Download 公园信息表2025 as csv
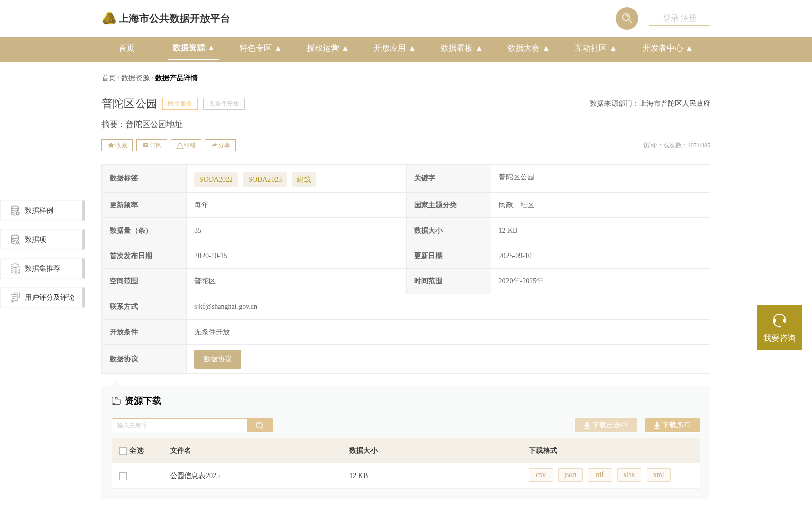Screen dimensions: 812x508 [541, 475]
